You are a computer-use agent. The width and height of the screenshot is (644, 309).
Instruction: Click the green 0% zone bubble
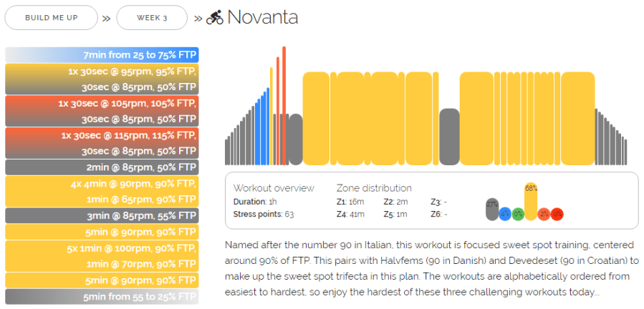coord(518,213)
